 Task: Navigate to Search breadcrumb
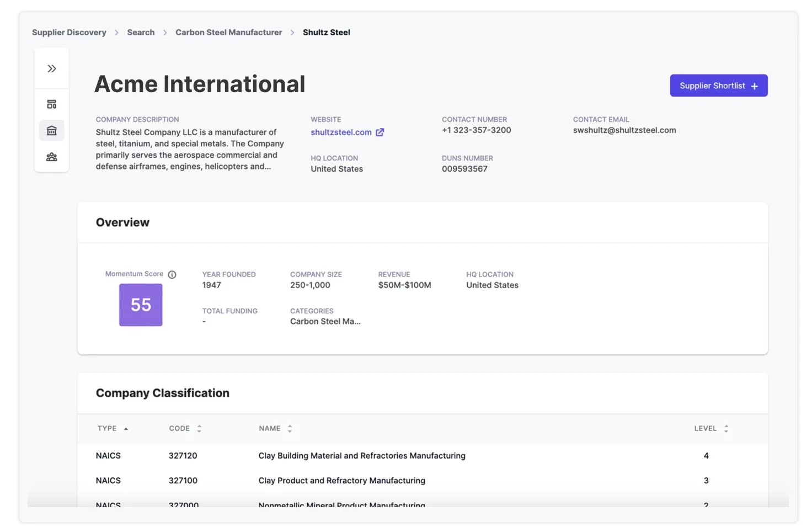point(141,33)
